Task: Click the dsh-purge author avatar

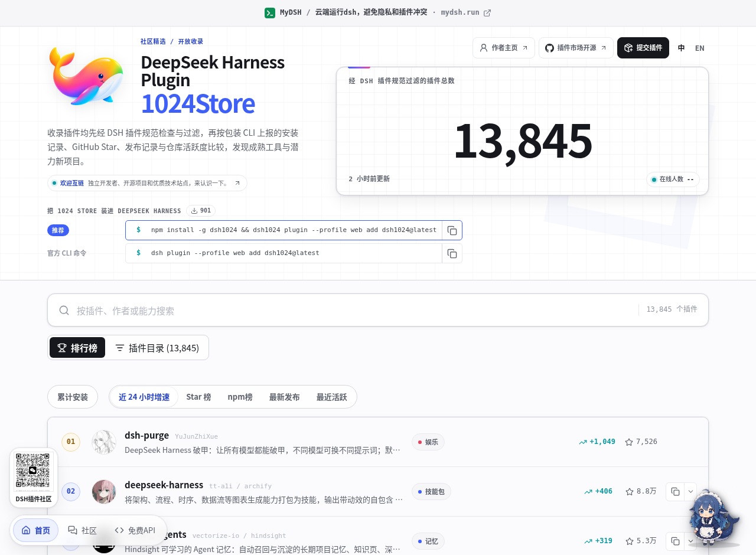Action: [x=104, y=442]
